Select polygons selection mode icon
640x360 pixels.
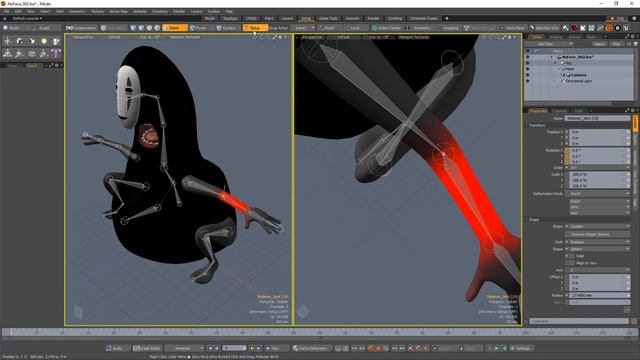click(x=149, y=28)
